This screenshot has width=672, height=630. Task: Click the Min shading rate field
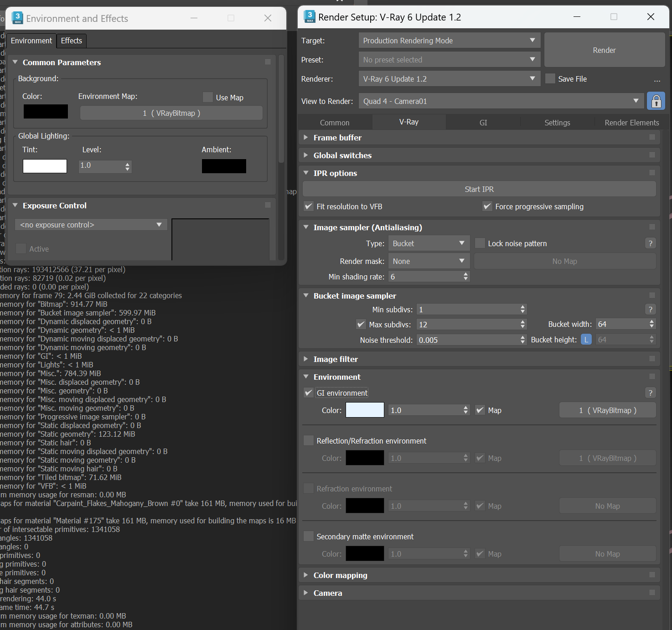(425, 276)
